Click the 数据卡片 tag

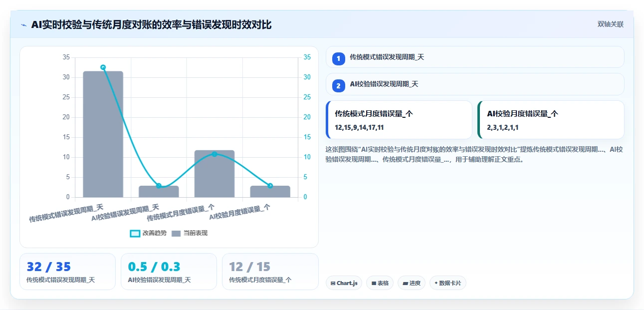pos(448,283)
